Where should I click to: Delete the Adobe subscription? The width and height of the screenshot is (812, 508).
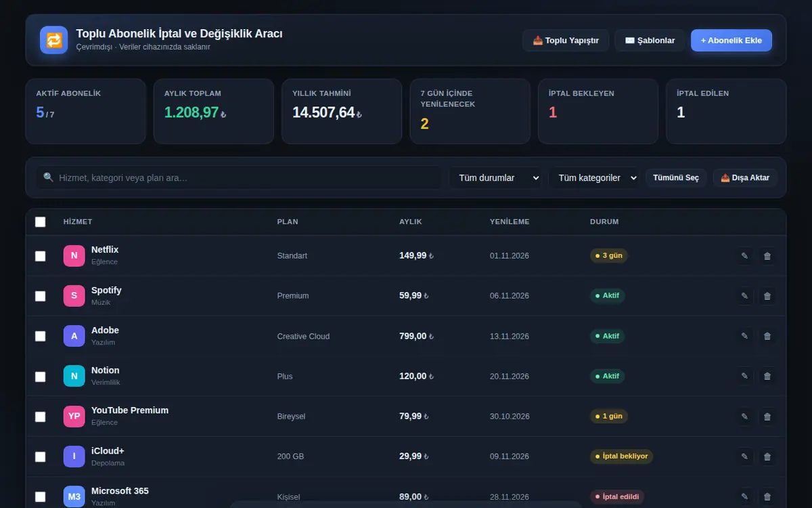pos(767,336)
